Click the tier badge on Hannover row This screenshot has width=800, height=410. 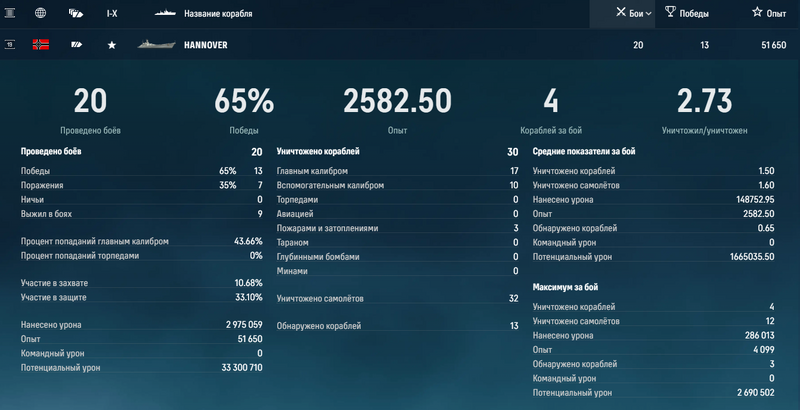click(x=10, y=45)
